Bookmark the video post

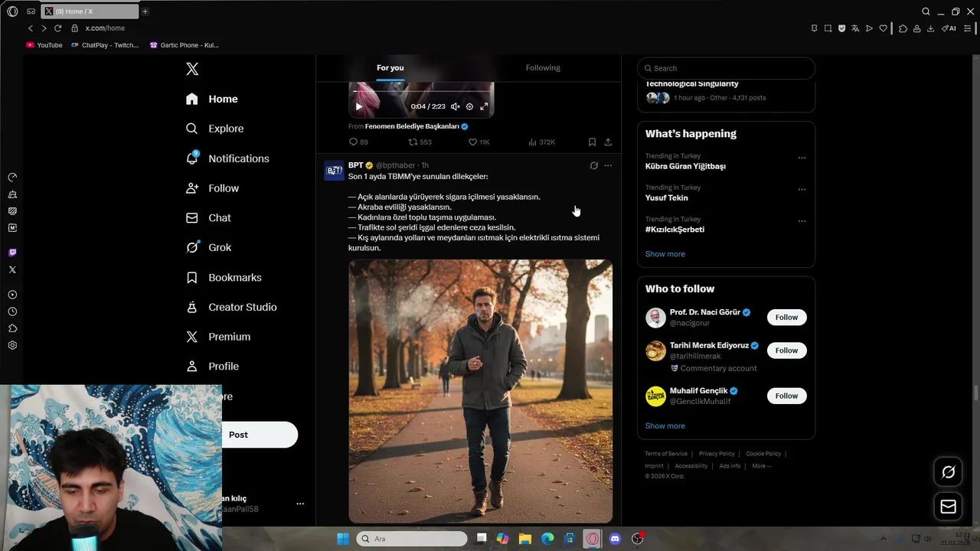pos(592,142)
